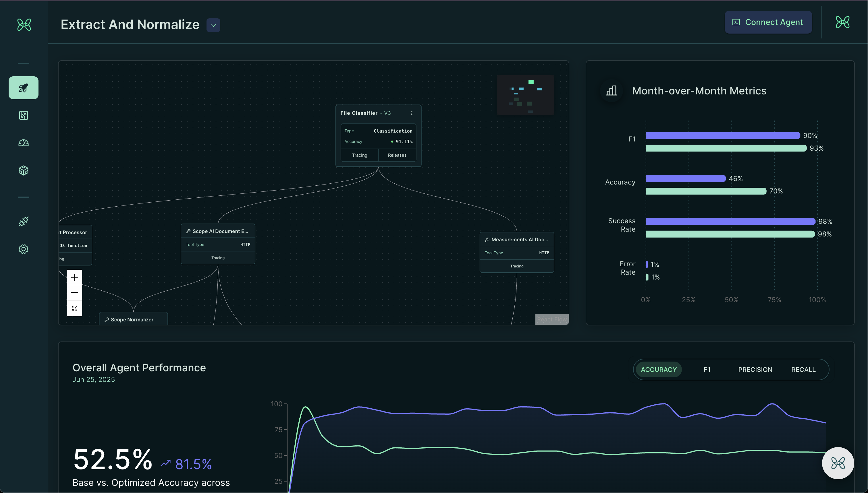Expand the Extract And Normalize dropdown

pyautogui.click(x=213, y=25)
